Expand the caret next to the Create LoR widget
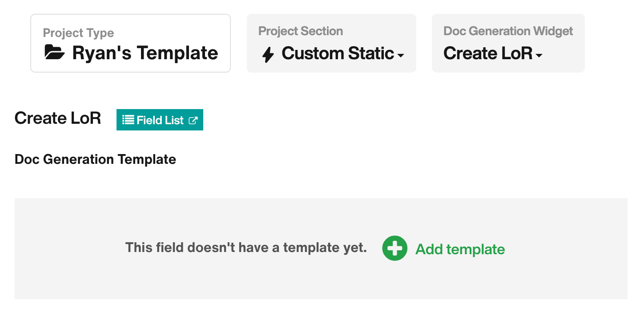The width and height of the screenshot is (644, 317). (x=539, y=56)
